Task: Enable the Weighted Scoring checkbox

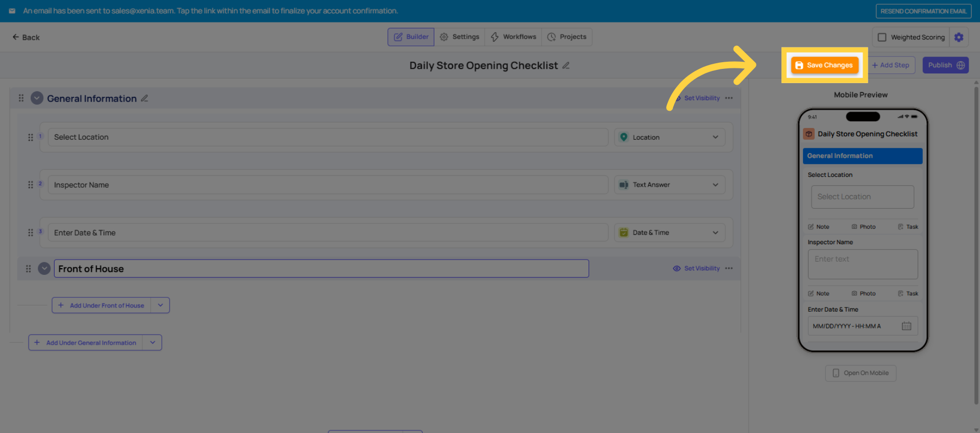Action: (882, 37)
